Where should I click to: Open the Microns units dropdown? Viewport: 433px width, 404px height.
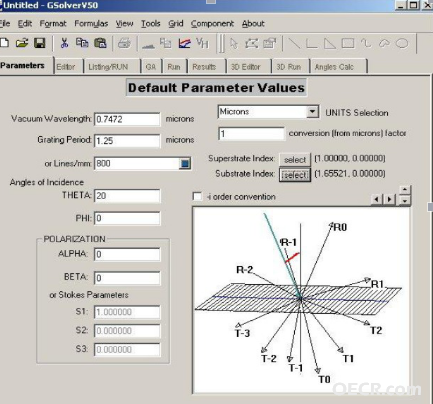tap(312, 112)
